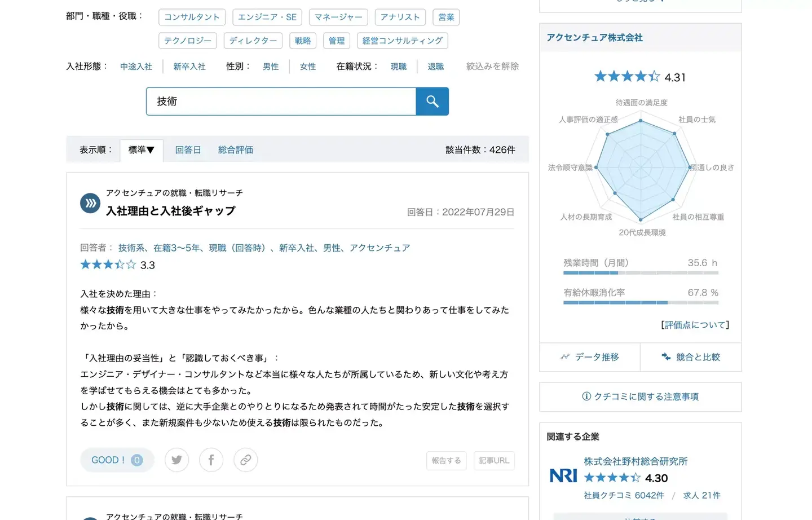Share review via Twitter icon
The height and width of the screenshot is (520, 812).
(176, 460)
